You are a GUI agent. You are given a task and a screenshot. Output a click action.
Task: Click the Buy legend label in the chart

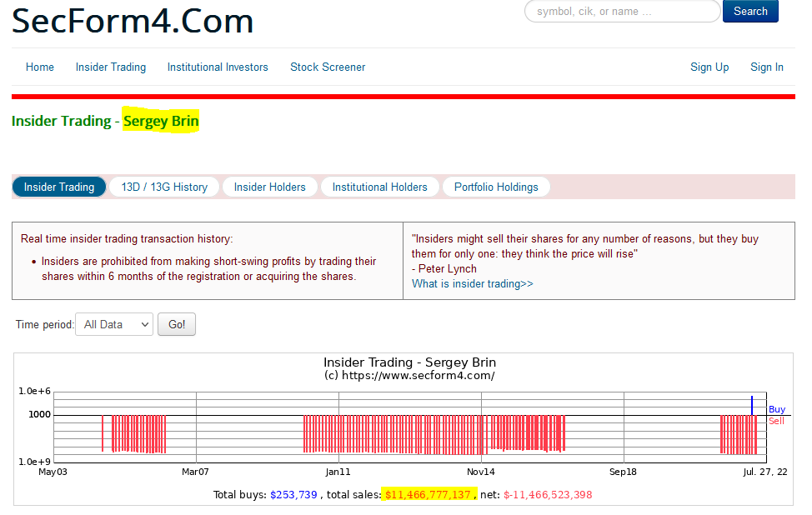pos(777,409)
